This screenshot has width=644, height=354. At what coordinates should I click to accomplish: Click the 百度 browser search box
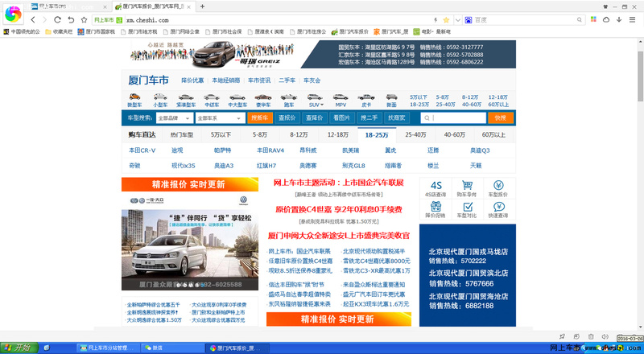pyautogui.click(x=524, y=20)
